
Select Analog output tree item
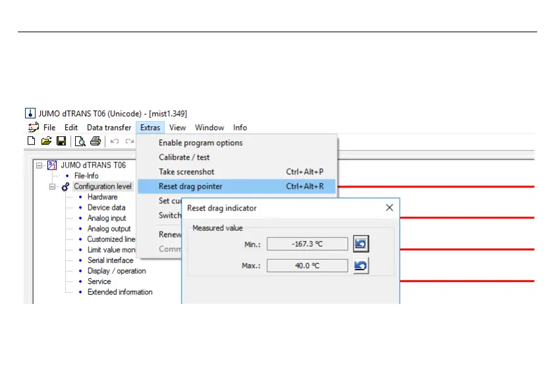click(109, 229)
